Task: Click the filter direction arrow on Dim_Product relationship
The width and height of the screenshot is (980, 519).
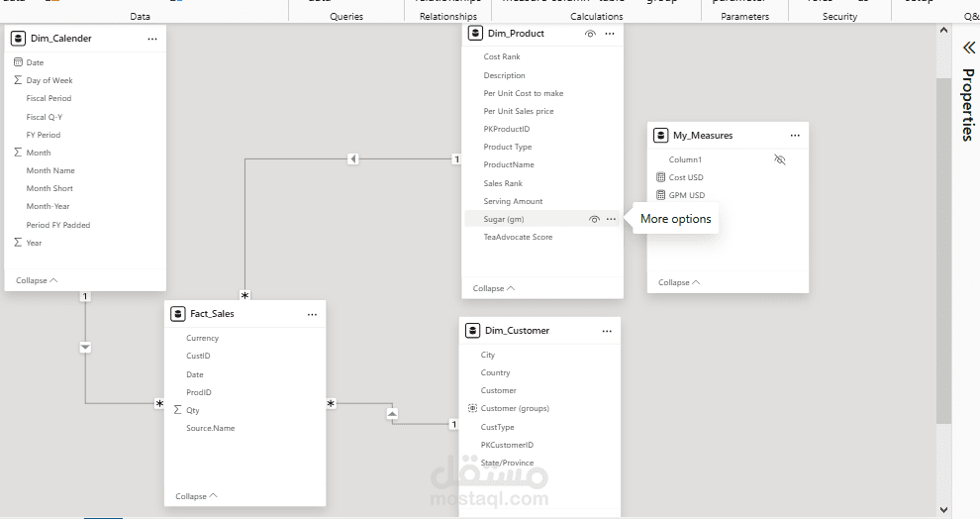Action: click(x=353, y=158)
